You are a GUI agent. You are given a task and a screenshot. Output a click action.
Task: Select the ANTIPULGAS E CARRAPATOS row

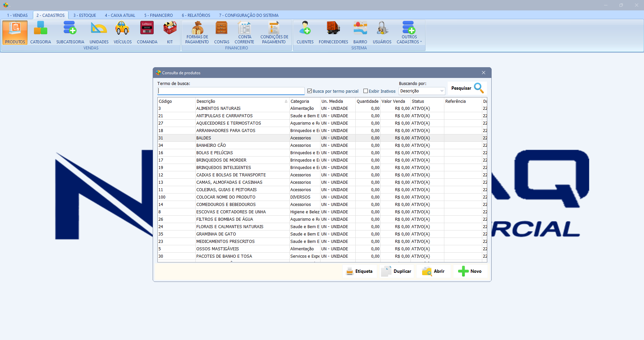pyautogui.click(x=322, y=116)
